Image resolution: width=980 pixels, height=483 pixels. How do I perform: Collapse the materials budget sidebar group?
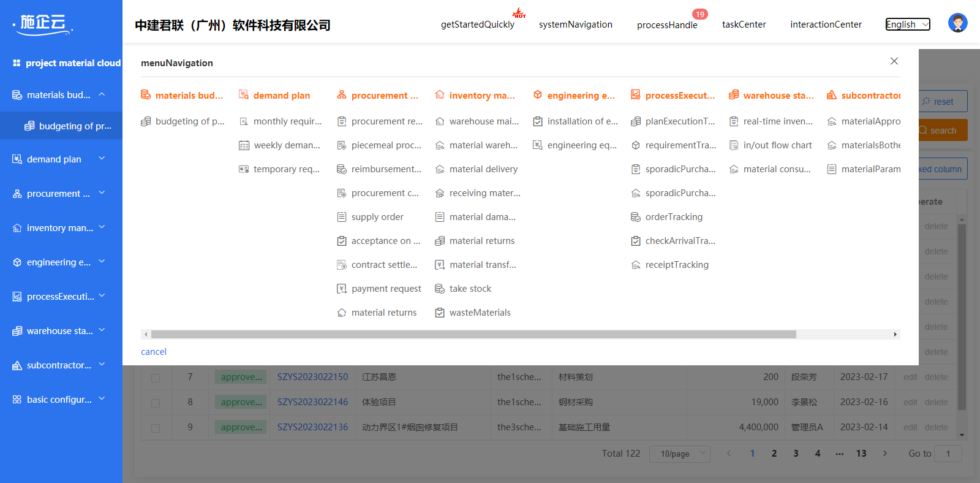(x=102, y=94)
